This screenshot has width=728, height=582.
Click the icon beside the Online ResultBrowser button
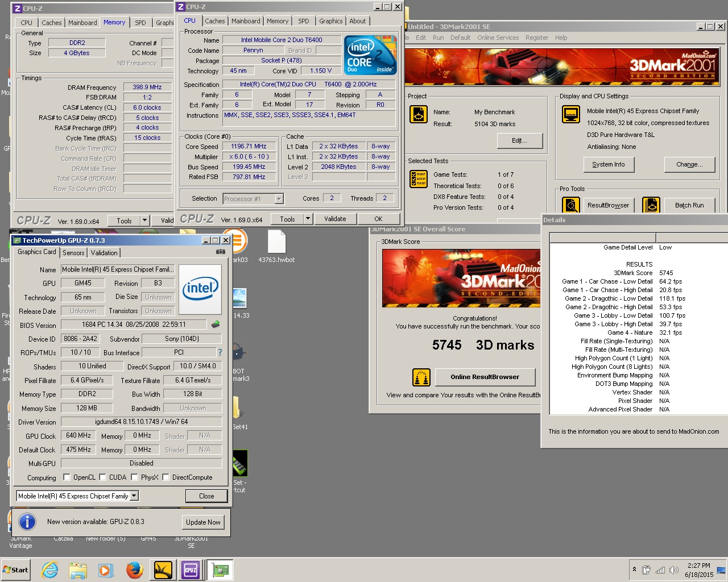coord(421,377)
